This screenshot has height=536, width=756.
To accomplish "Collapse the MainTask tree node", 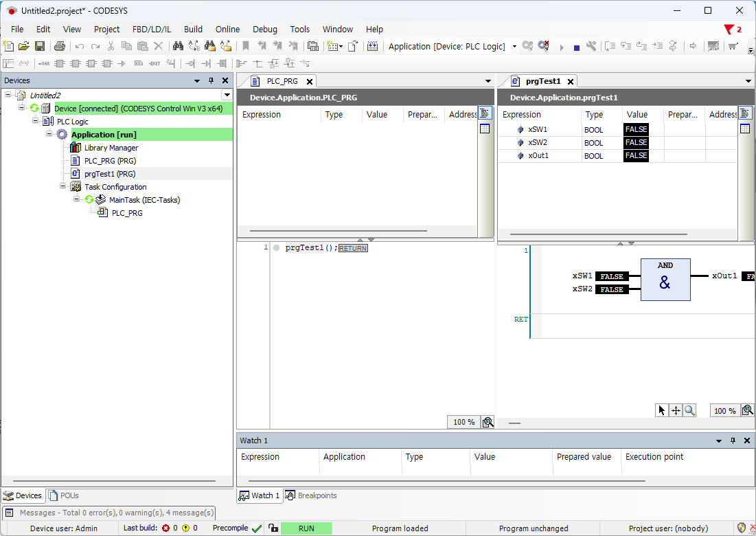I will pos(76,199).
